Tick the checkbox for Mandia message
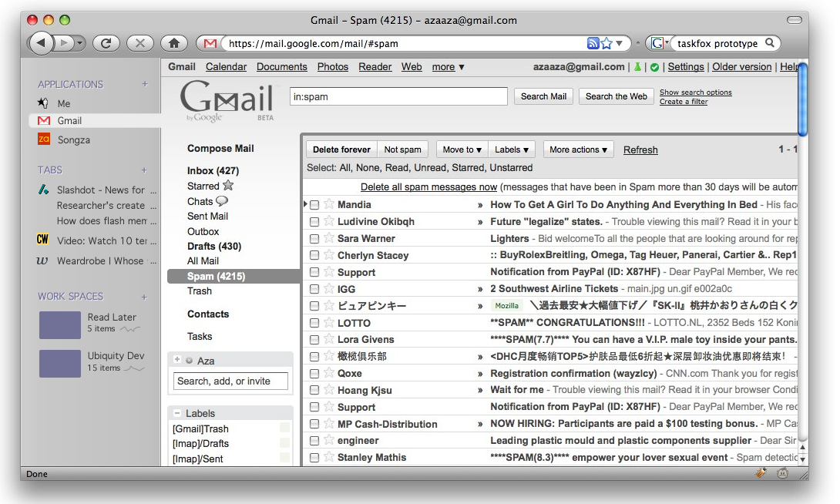The height and width of the screenshot is (504, 840). [x=314, y=204]
